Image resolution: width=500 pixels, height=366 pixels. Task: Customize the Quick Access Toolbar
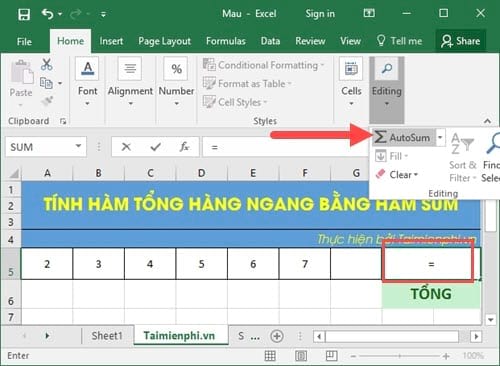click(103, 14)
